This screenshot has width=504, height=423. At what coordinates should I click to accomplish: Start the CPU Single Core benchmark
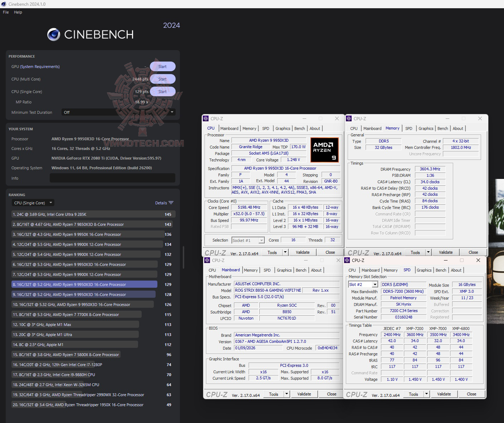(x=162, y=92)
